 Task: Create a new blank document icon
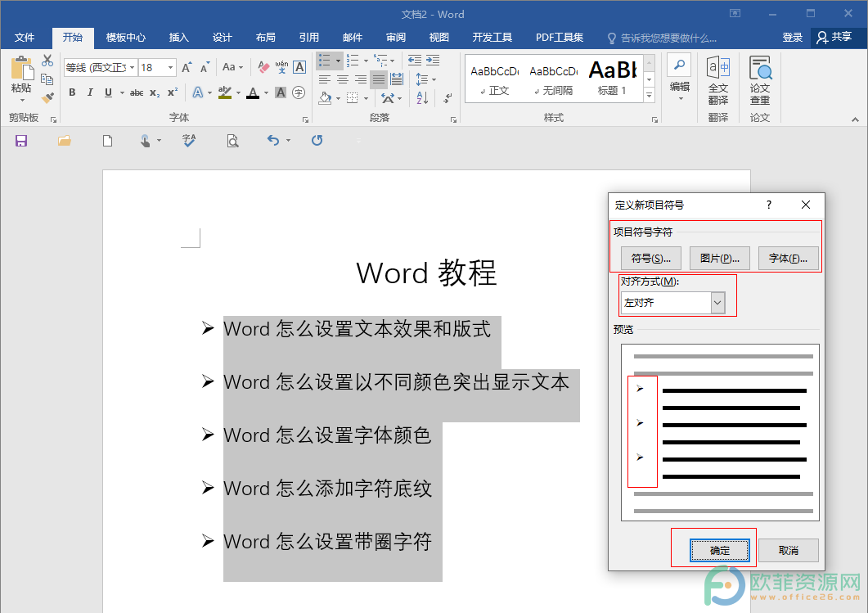click(x=107, y=141)
